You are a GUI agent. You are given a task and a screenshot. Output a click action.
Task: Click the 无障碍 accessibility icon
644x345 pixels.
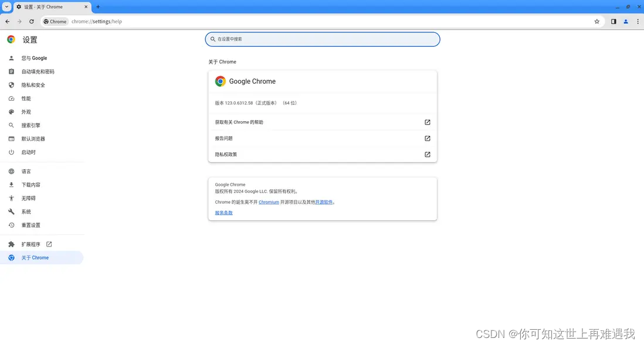coord(12,198)
